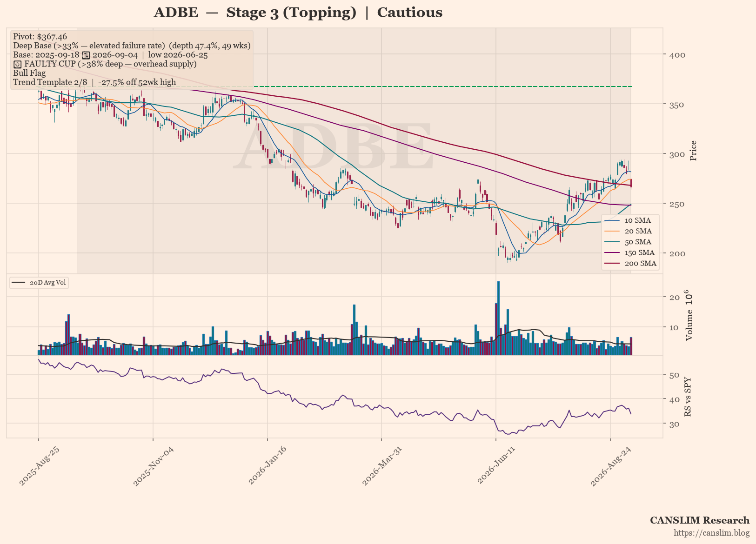This screenshot has width=756, height=544.
Task: Click the 'Price' axis title
Action: pos(694,151)
